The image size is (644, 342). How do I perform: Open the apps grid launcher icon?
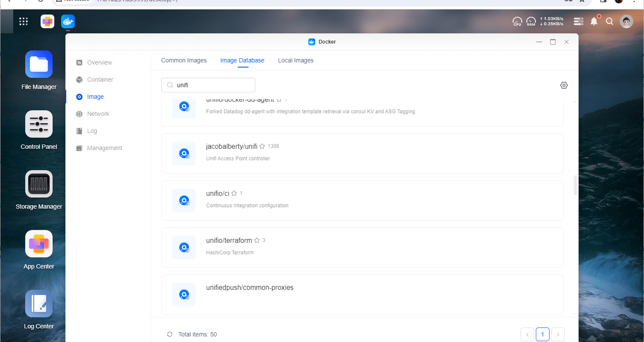pos(24,21)
